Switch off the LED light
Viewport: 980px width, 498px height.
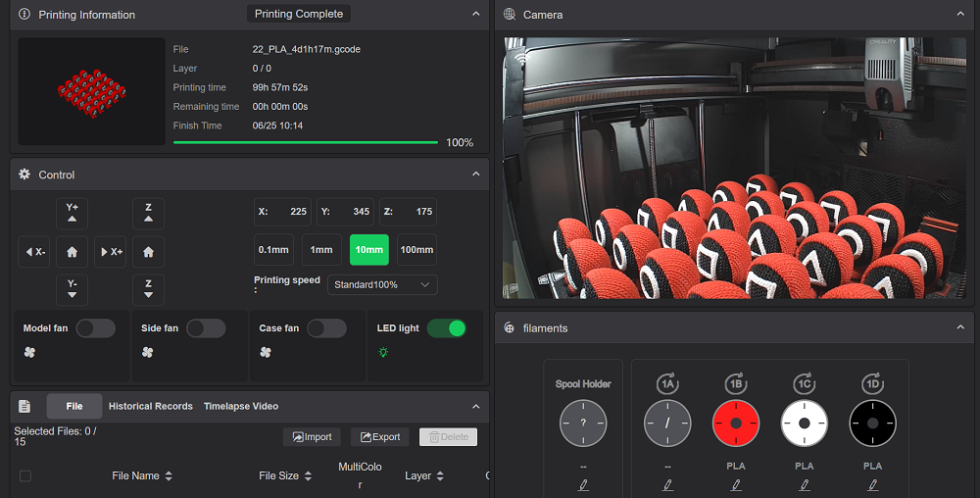coord(446,328)
